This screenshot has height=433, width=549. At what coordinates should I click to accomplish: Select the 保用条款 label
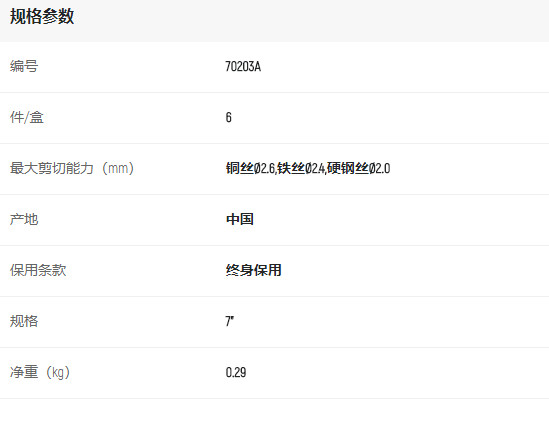point(38,270)
